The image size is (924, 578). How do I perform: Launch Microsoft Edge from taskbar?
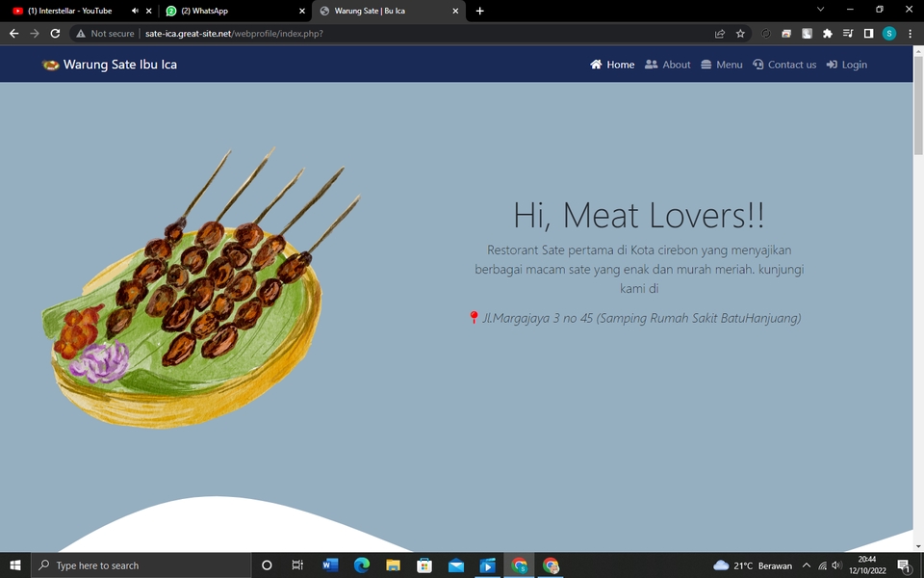tap(361, 565)
